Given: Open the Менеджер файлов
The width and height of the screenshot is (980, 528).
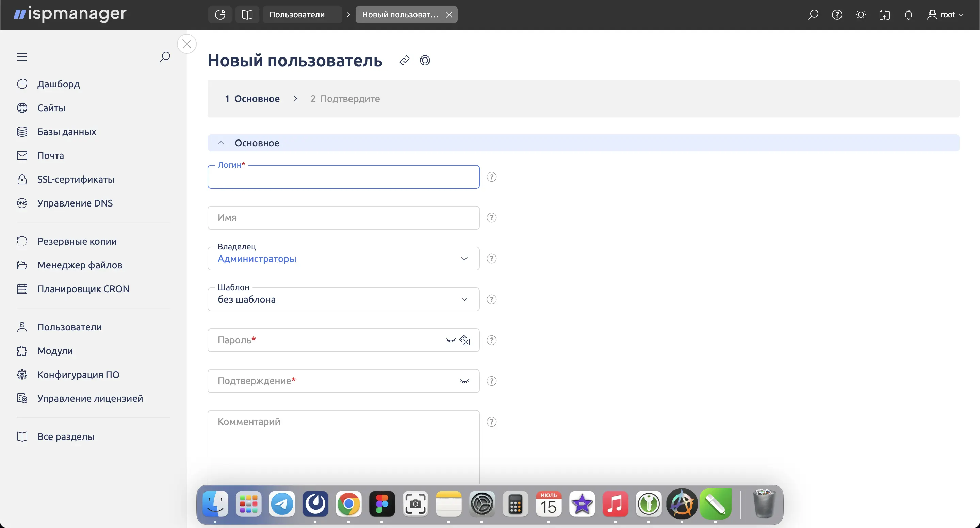Looking at the screenshot, I should 80,265.
